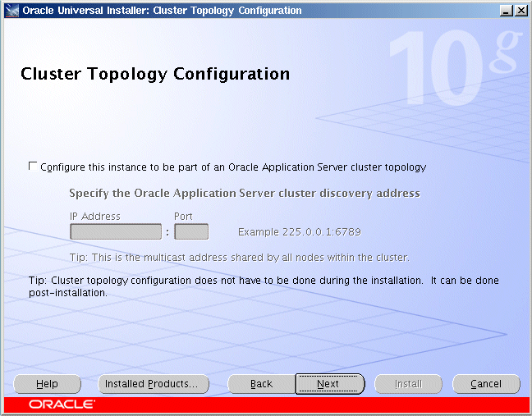The image size is (532, 416).
Task: Click the 'Port' label
Action: pos(183,217)
